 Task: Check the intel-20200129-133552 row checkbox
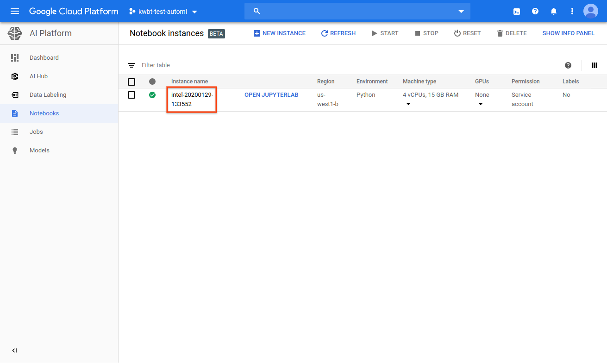[x=131, y=95]
